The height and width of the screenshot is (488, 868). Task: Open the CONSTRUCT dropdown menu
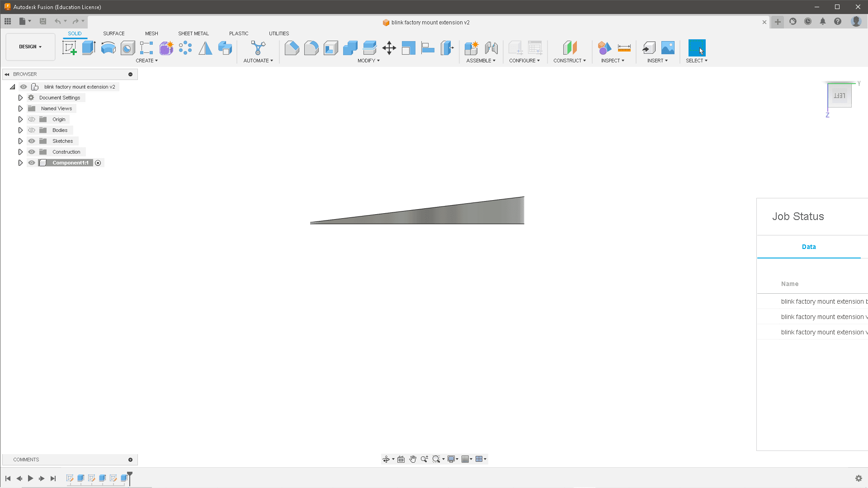point(570,61)
